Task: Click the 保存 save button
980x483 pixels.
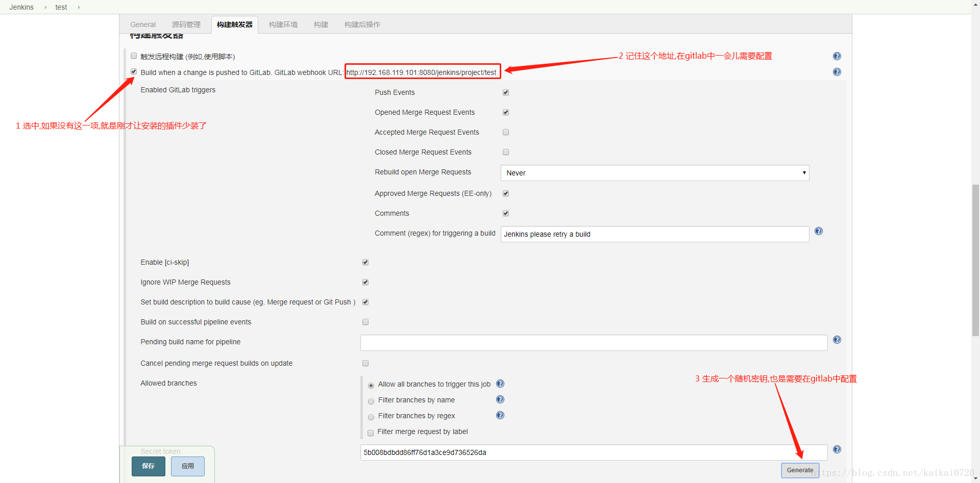Action: click(x=149, y=466)
